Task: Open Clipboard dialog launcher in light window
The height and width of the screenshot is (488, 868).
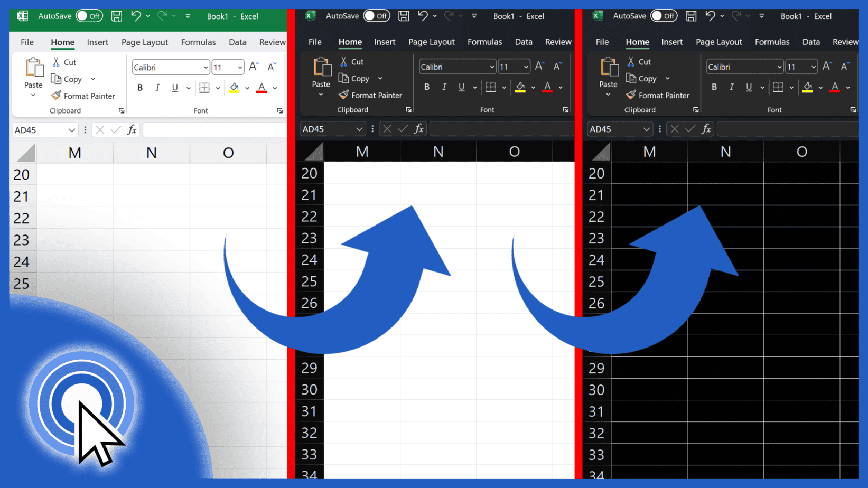Action: (x=122, y=111)
